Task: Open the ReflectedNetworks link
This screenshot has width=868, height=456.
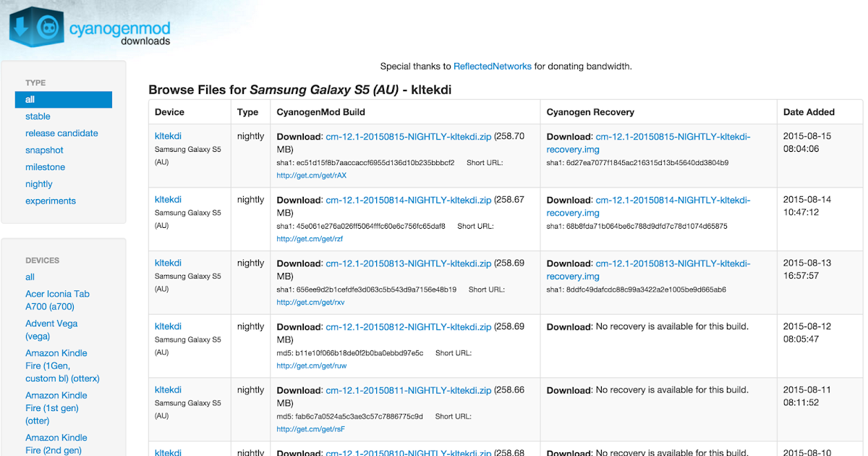Action: coord(493,66)
